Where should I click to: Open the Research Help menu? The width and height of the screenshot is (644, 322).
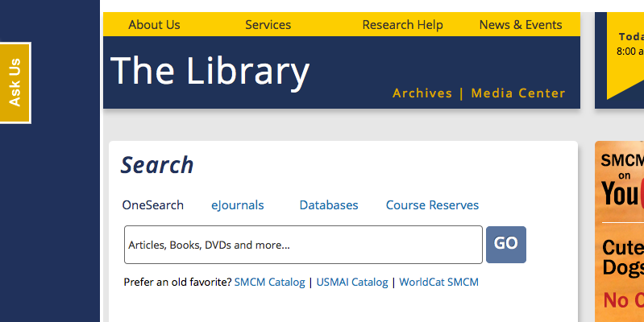[x=402, y=25]
